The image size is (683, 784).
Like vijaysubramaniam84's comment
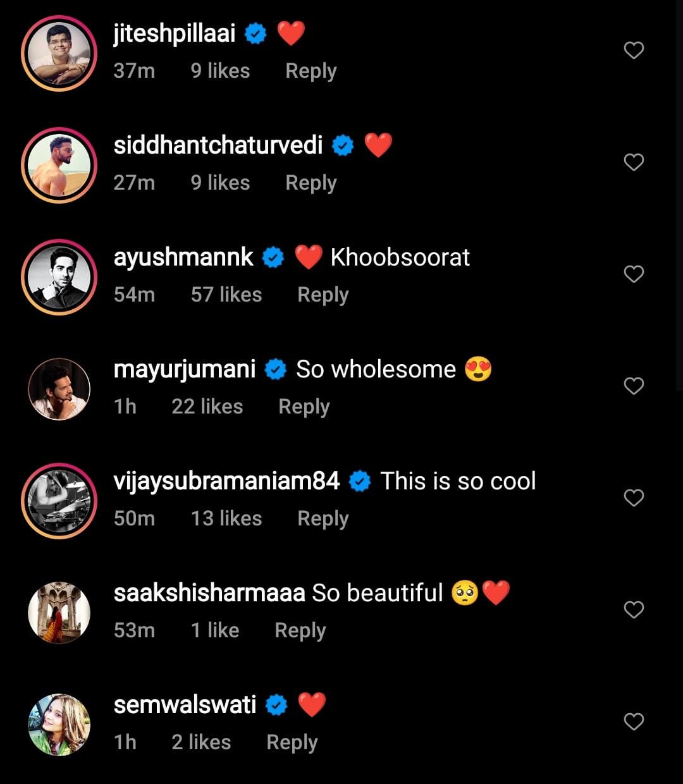click(x=634, y=498)
